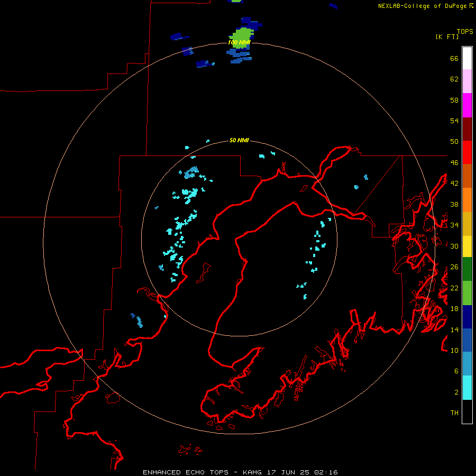Click the light blue 6-10 kft swatch

point(467,364)
